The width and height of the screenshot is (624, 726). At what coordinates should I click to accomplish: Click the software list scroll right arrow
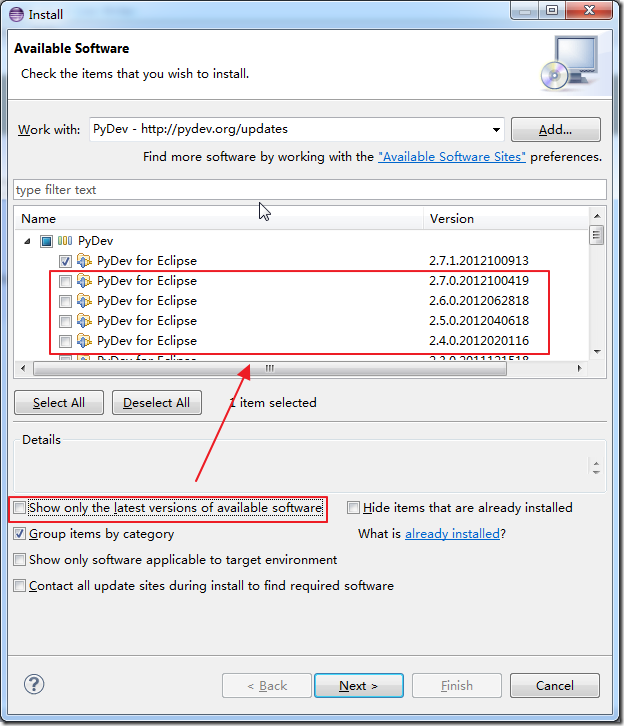coord(580,369)
